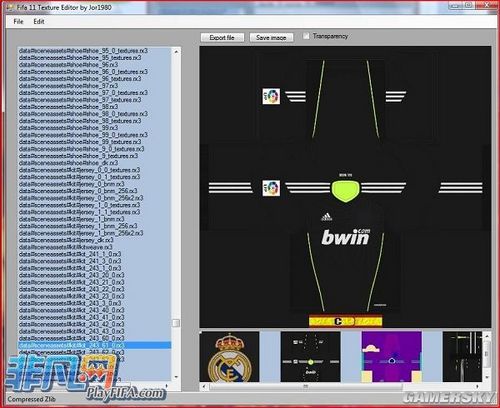500x408 pixels.
Task: Click the thumbnail strip horizontal scrollbar thumb
Action: click(306, 387)
